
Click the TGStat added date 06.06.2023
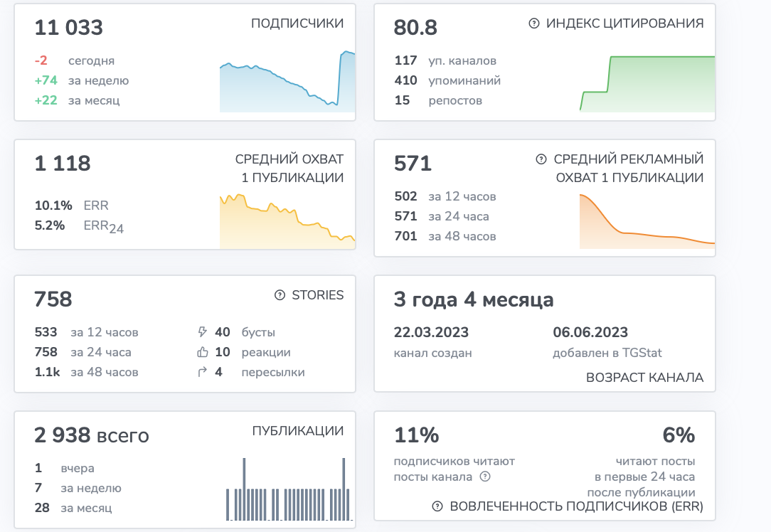(x=590, y=332)
